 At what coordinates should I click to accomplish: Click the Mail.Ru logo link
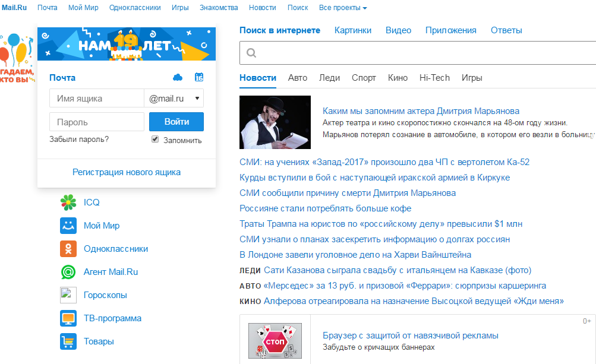click(x=14, y=8)
